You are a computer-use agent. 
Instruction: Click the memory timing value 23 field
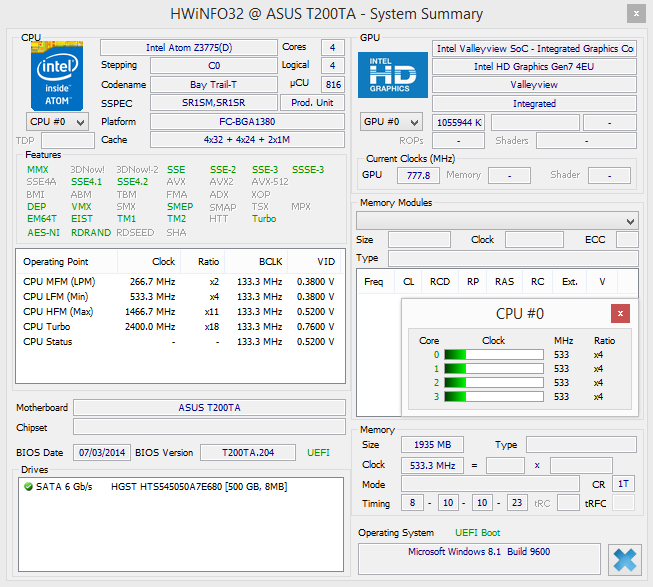pos(517,502)
